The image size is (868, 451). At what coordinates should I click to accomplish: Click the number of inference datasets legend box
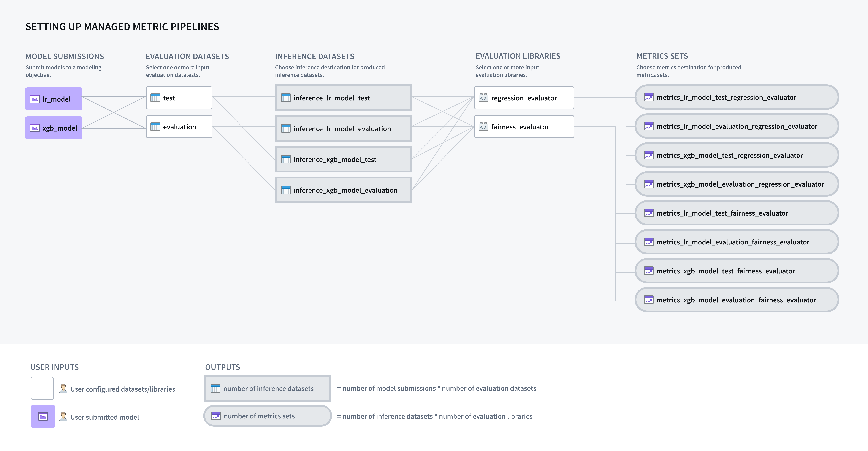tap(267, 388)
